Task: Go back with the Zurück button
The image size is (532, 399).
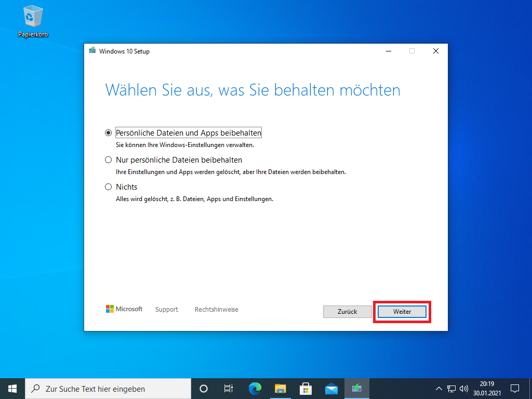Action: [x=348, y=312]
